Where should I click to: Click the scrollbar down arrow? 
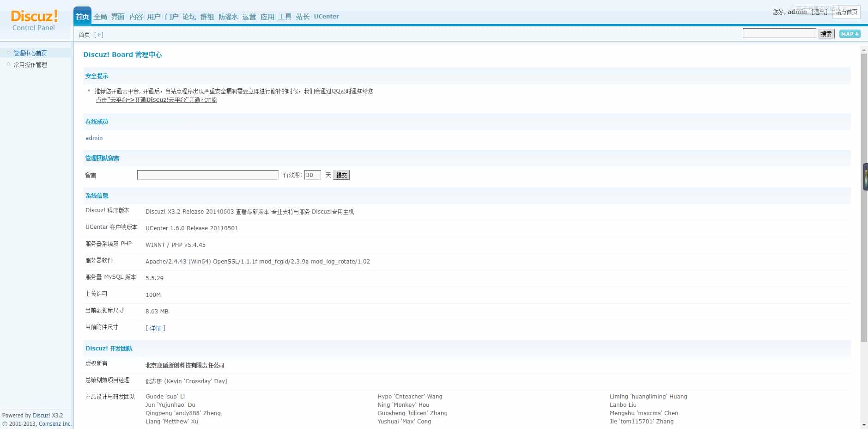pos(864,425)
